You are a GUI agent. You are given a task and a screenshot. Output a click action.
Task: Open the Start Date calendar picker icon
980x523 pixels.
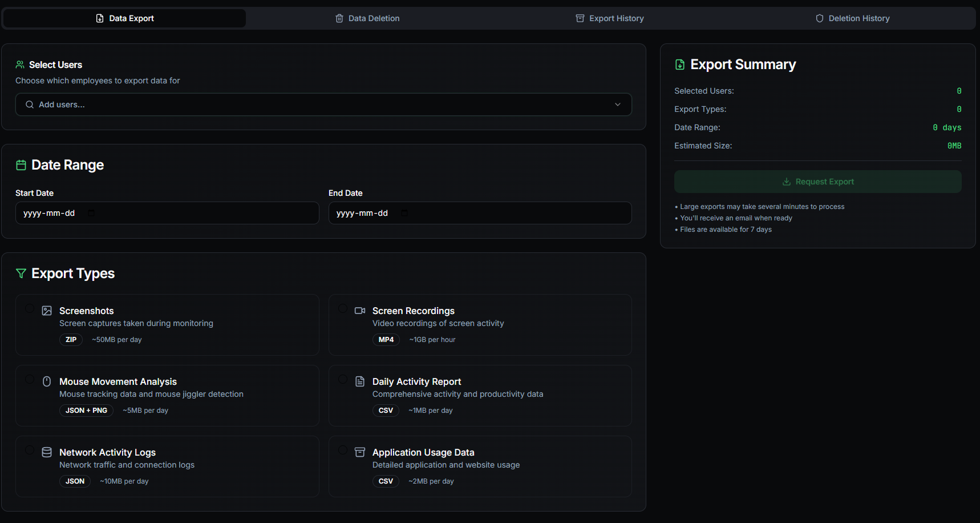click(91, 213)
